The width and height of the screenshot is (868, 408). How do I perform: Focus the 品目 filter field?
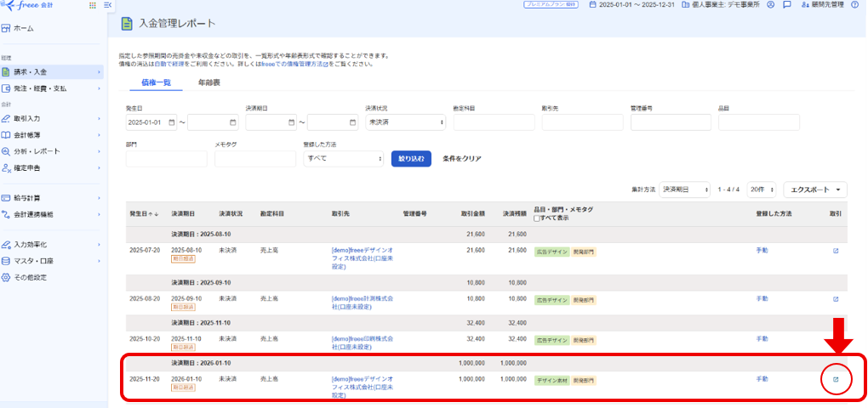(759, 122)
